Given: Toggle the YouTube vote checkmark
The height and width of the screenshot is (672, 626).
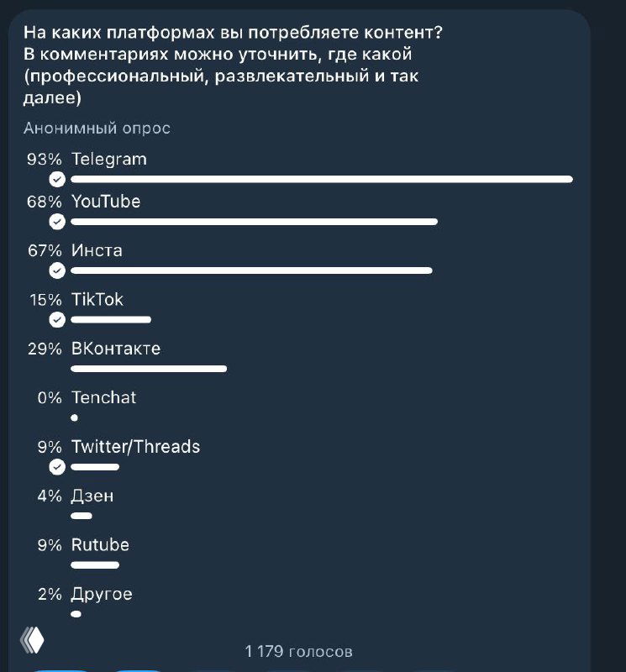Looking at the screenshot, I should 56,222.
